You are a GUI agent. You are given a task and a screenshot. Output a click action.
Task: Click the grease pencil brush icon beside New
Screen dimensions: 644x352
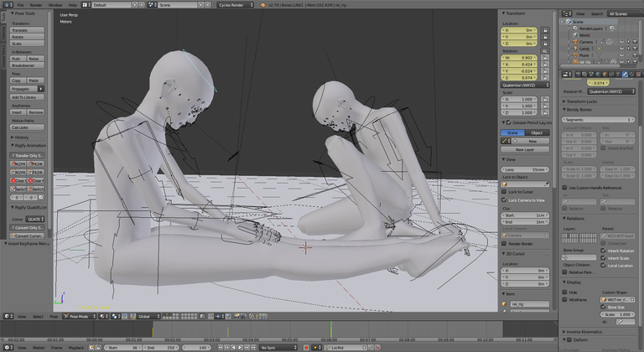pyautogui.click(x=506, y=141)
